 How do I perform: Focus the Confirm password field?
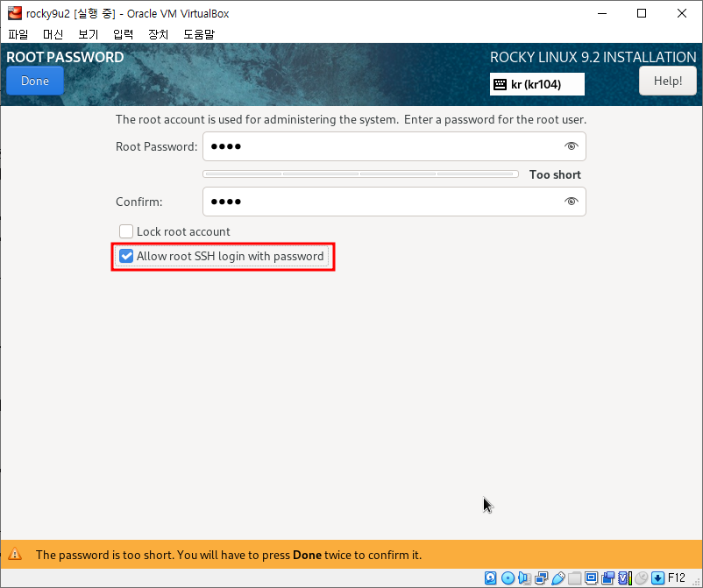coord(394,202)
